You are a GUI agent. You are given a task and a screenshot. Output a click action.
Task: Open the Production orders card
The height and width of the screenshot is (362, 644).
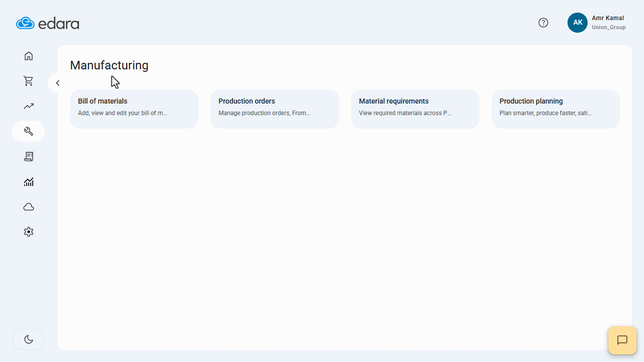click(x=275, y=109)
